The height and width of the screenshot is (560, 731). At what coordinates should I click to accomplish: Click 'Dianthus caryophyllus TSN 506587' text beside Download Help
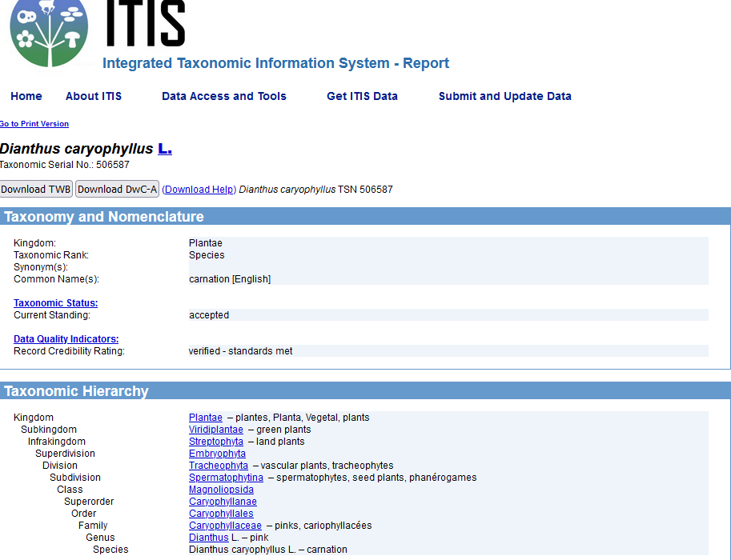tap(315, 190)
